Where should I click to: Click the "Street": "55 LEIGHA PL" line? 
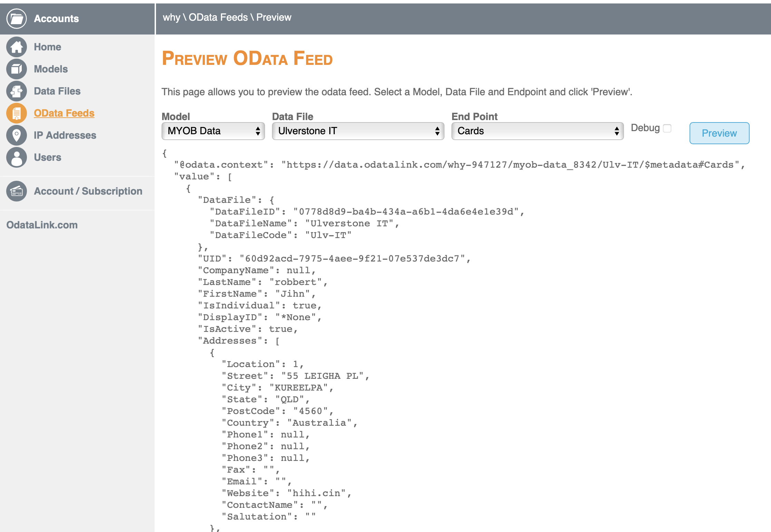tap(295, 376)
